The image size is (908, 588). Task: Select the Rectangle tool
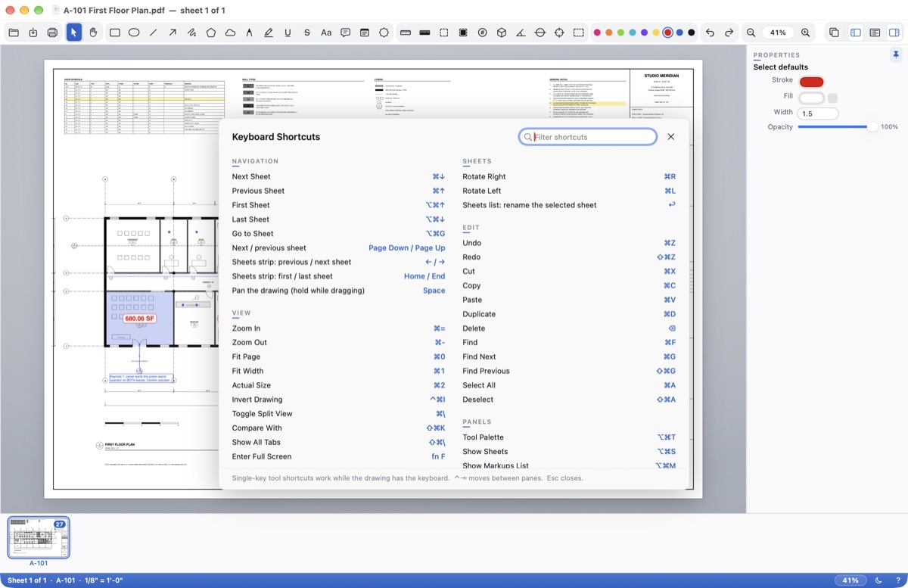coord(115,33)
